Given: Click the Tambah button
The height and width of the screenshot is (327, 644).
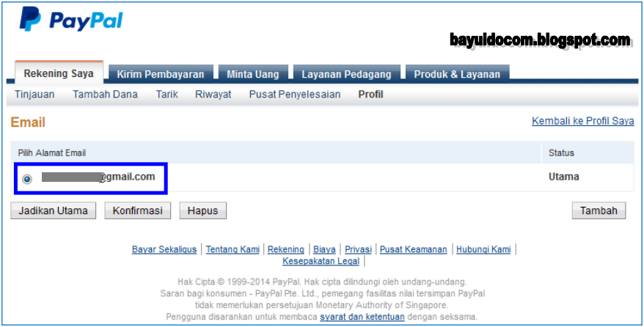Looking at the screenshot, I should [x=599, y=210].
